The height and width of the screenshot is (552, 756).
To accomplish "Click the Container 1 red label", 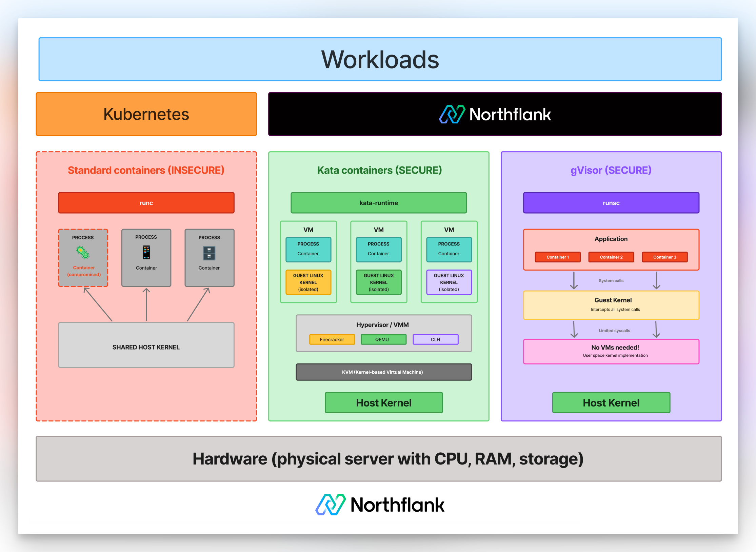I will (558, 257).
